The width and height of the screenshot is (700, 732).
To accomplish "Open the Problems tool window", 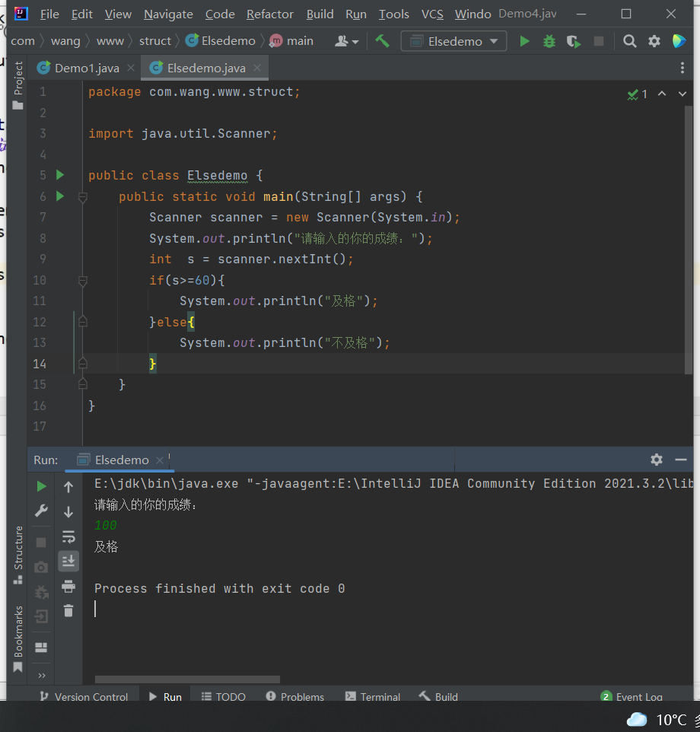I will [x=295, y=696].
